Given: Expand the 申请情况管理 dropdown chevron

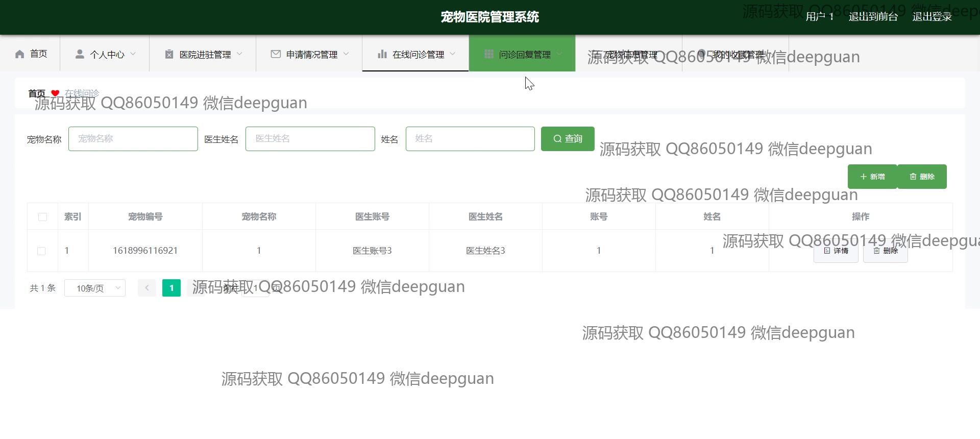Looking at the screenshot, I should [x=346, y=54].
